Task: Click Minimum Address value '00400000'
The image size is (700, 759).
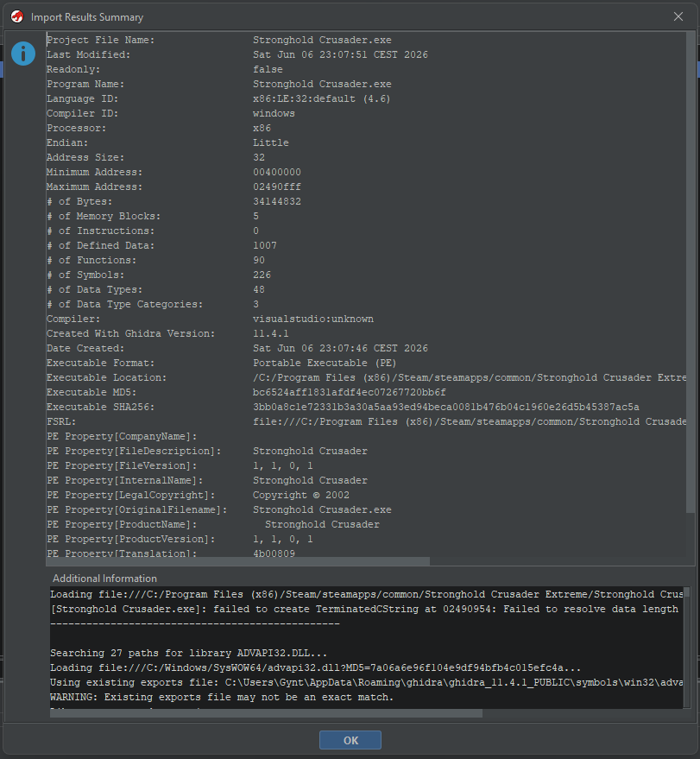Action: point(277,173)
